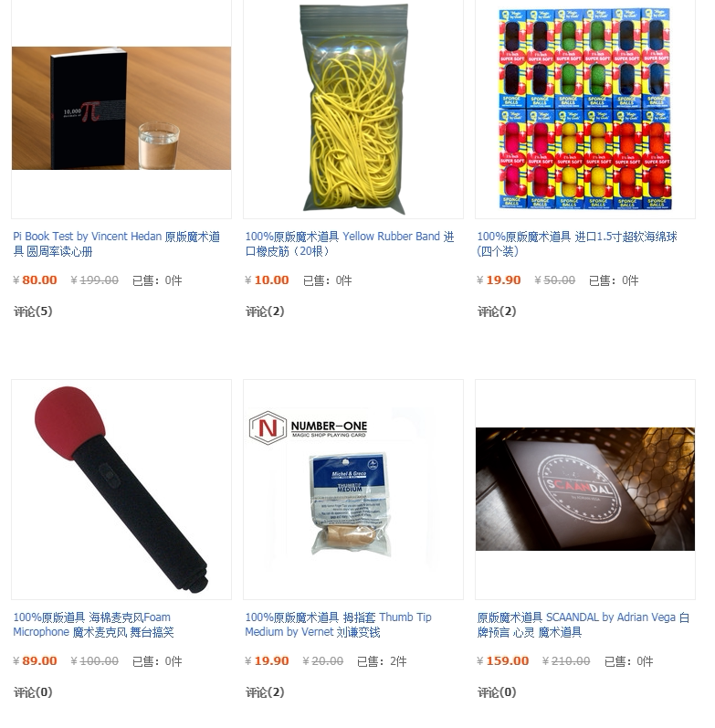Click the ¥159.00 price of SCAANDAL
This screenshot has height=728, width=715.
pos(503,660)
